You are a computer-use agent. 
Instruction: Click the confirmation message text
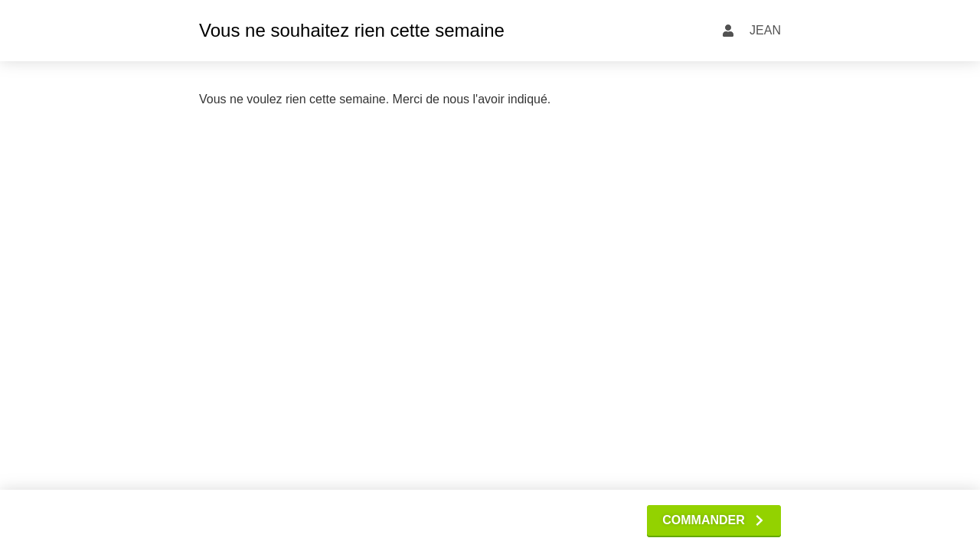374,99
